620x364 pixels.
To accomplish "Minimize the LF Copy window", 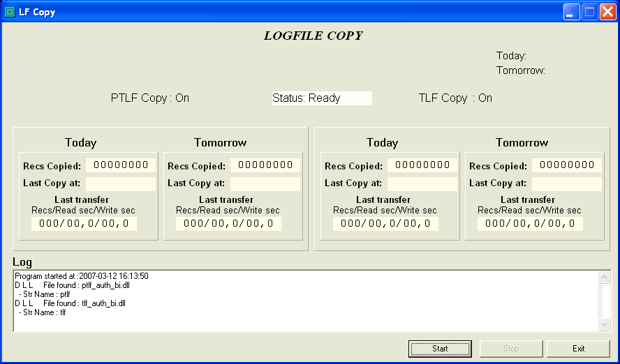I will coord(571,12).
